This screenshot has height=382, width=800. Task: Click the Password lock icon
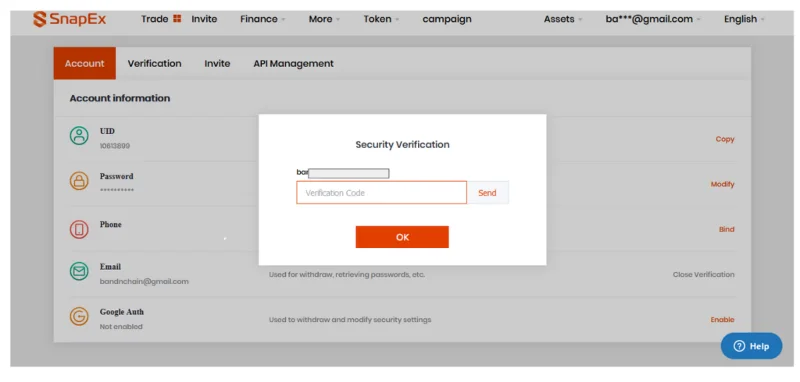[79, 181]
